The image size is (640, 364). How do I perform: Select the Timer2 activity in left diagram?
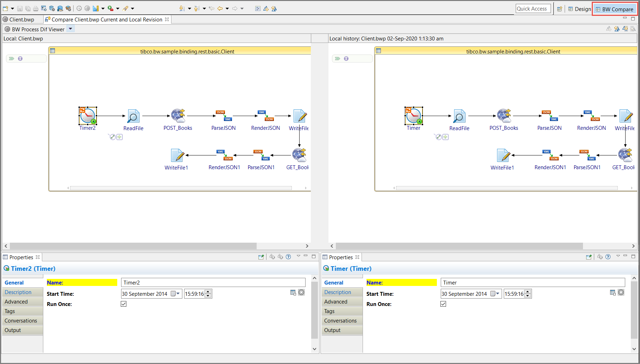[88, 116]
